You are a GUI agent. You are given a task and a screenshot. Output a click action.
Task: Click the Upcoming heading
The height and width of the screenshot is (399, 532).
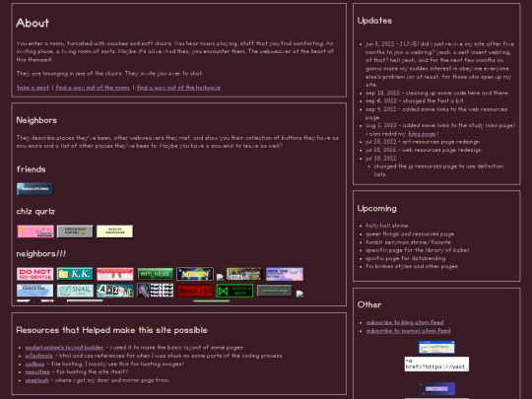point(376,208)
